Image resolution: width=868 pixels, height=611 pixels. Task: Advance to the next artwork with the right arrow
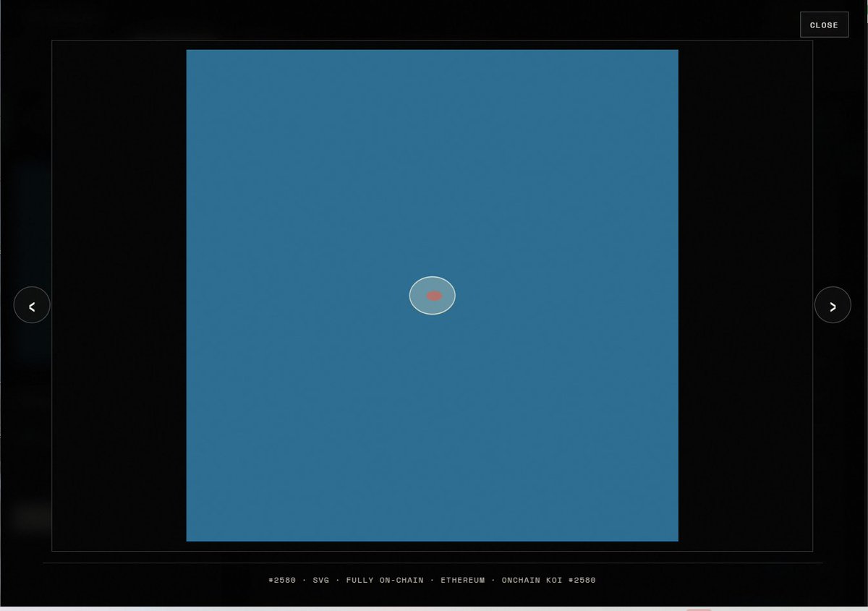(833, 305)
